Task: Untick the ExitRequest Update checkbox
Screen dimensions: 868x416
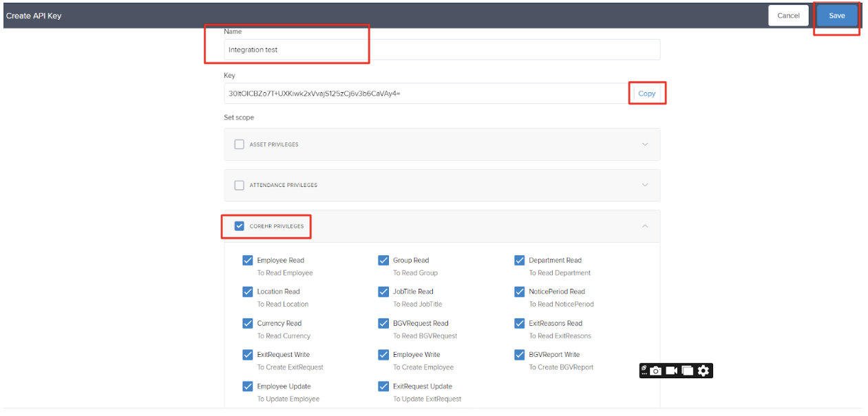Action: (383, 386)
